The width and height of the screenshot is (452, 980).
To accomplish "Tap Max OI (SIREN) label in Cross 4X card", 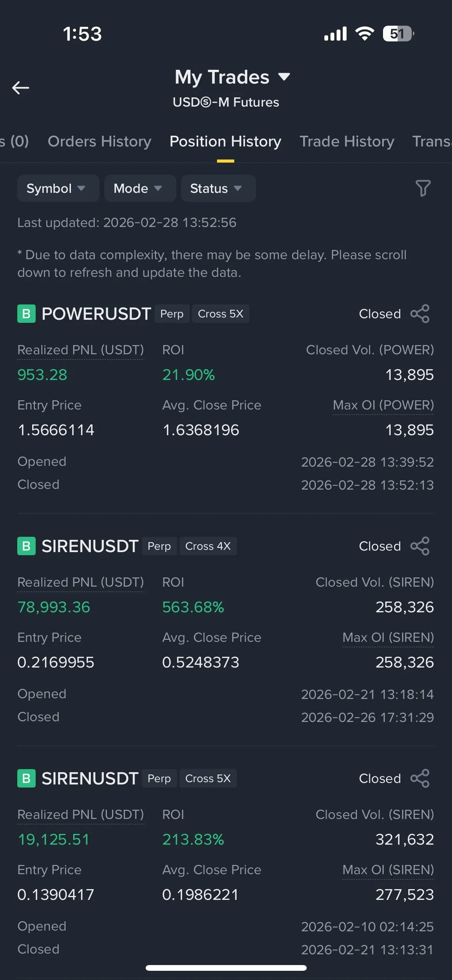I will pos(388,638).
